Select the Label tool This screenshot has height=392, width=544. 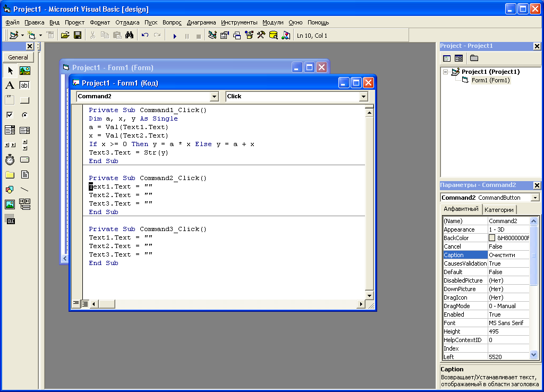click(10, 86)
